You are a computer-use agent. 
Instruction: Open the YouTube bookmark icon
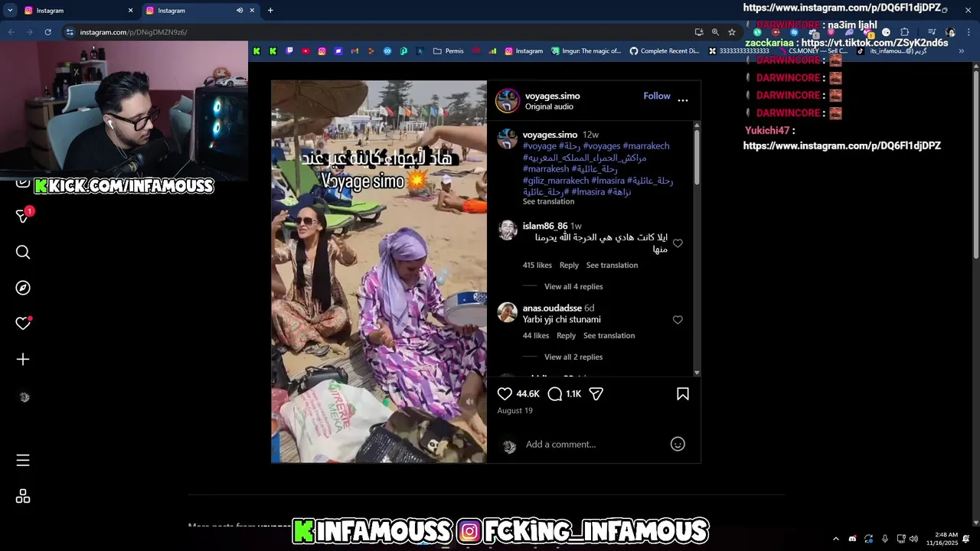tap(305, 51)
